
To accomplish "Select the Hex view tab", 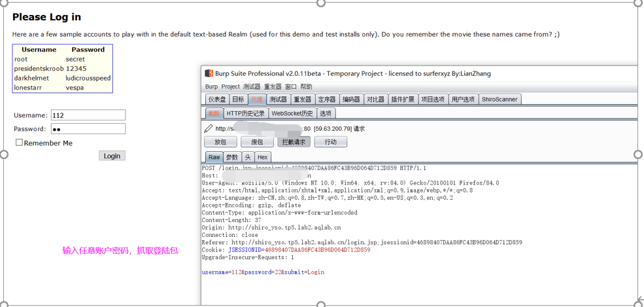I will [262, 157].
